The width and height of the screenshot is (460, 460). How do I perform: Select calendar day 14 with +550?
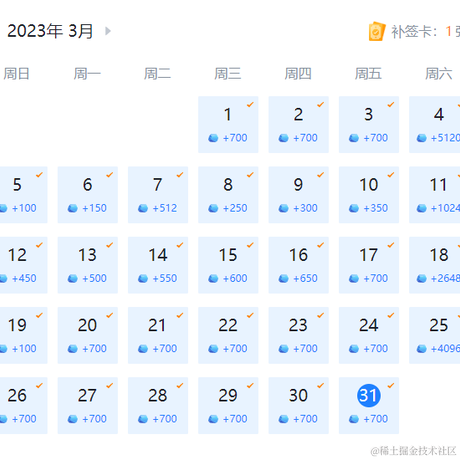[x=158, y=265]
